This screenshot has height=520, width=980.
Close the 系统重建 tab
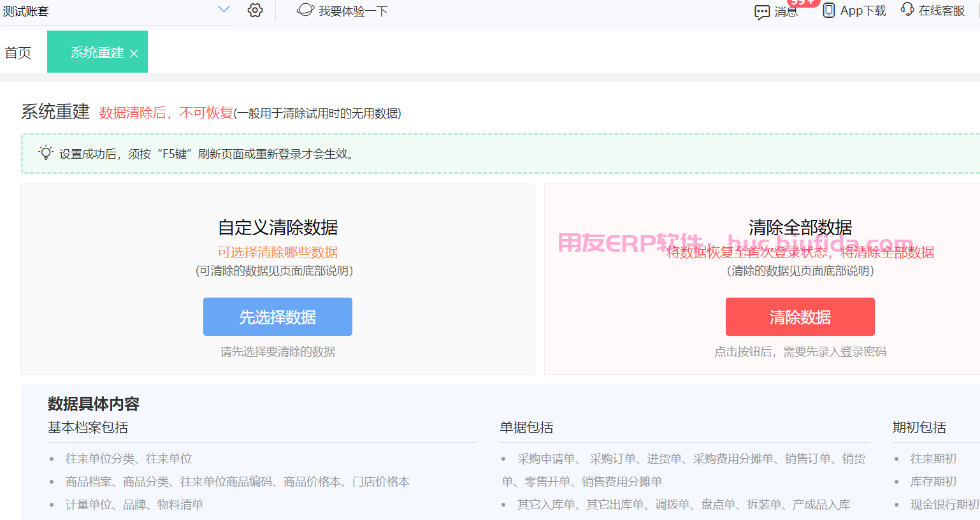pyautogui.click(x=134, y=54)
